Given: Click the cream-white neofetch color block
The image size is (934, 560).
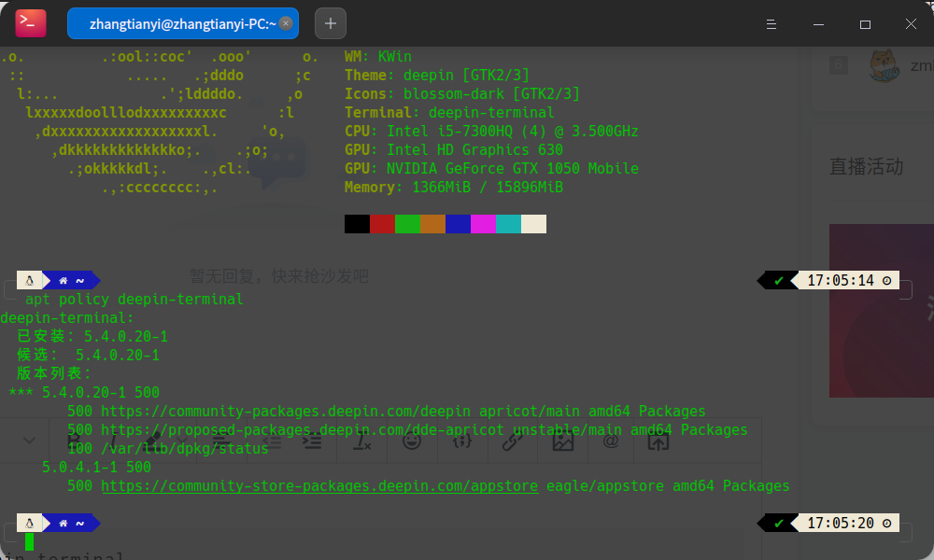Looking at the screenshot, I should [x=533, y=224].
